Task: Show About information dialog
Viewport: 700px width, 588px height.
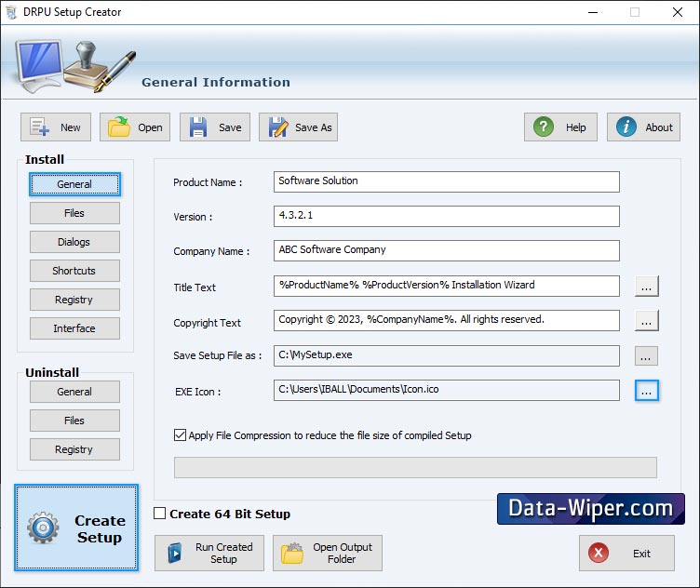Action: click(643, 127)
